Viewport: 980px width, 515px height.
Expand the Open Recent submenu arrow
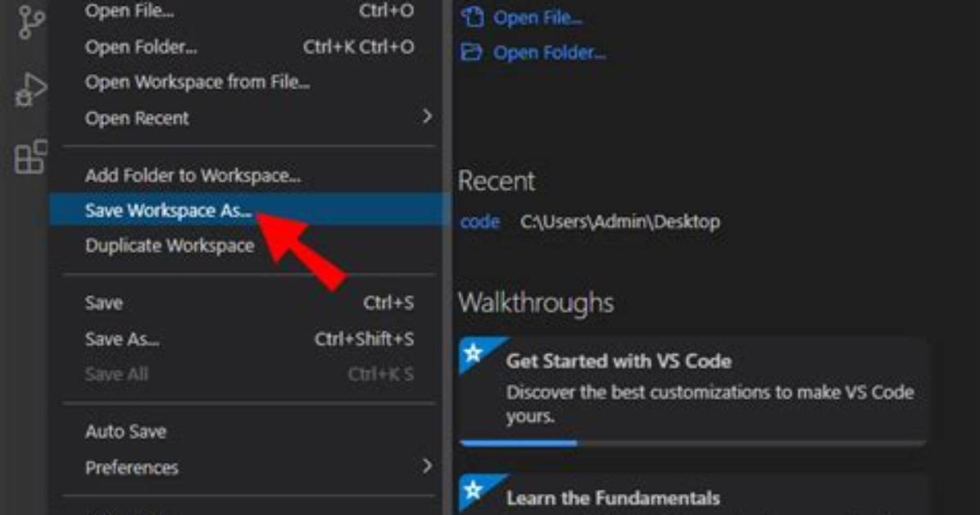coord(427,116)
